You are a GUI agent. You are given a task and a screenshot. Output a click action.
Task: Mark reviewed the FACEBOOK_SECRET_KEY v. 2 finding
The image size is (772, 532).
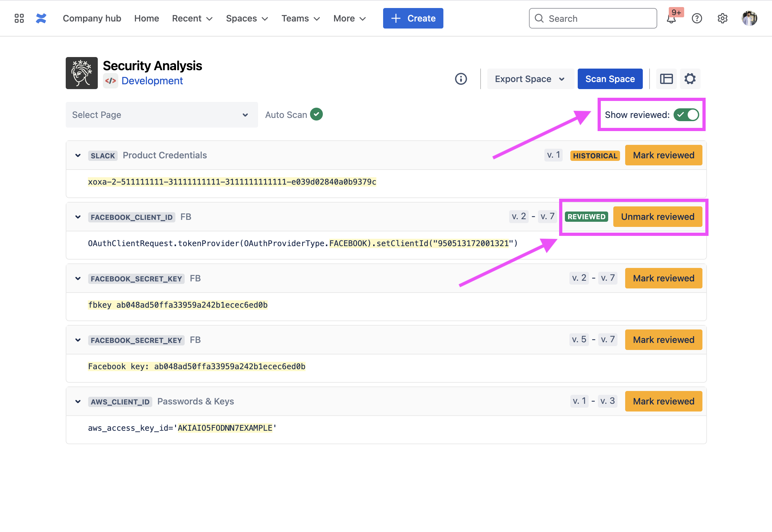[x=664, y=278]
